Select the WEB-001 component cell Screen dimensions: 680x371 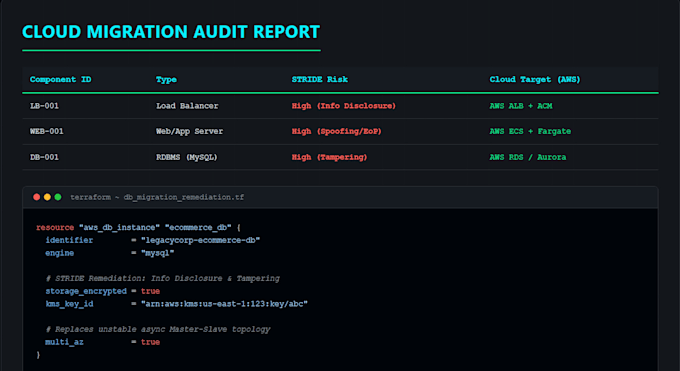(46, 131)
